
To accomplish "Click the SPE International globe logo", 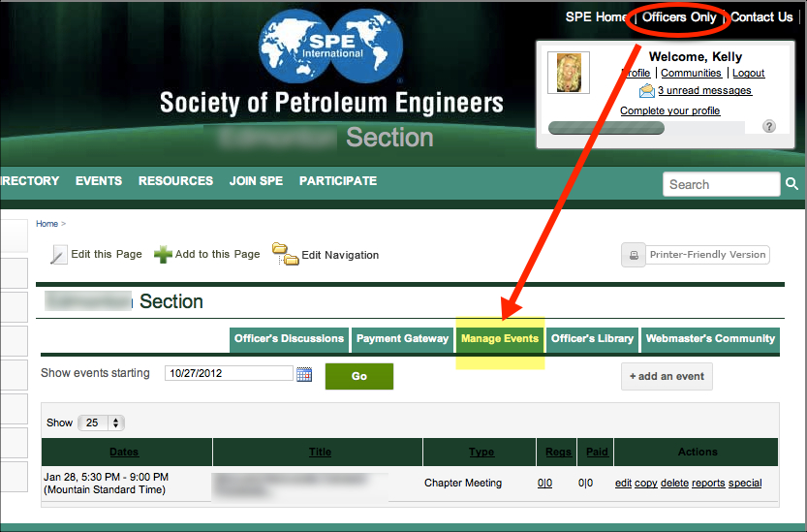I will pyautogui.click(x=330, y=47).
